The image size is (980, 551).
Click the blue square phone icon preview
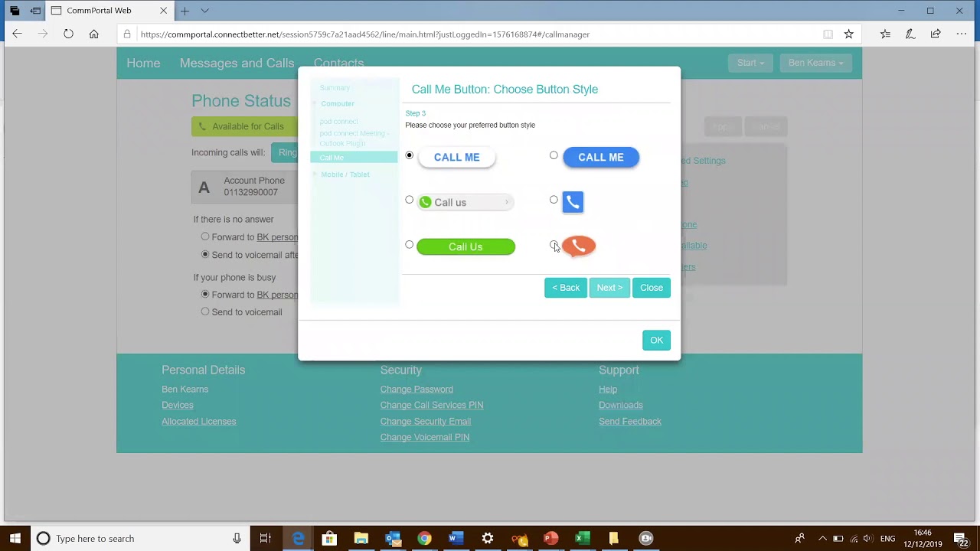573,202
